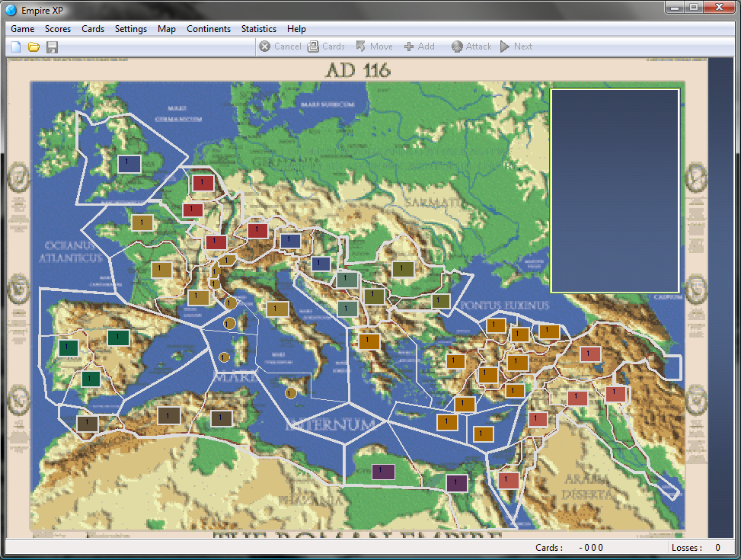Select the green army marker in southern Spain
Image resolution: width=741 pixels, height=560 pixels.
pos(91,379)
